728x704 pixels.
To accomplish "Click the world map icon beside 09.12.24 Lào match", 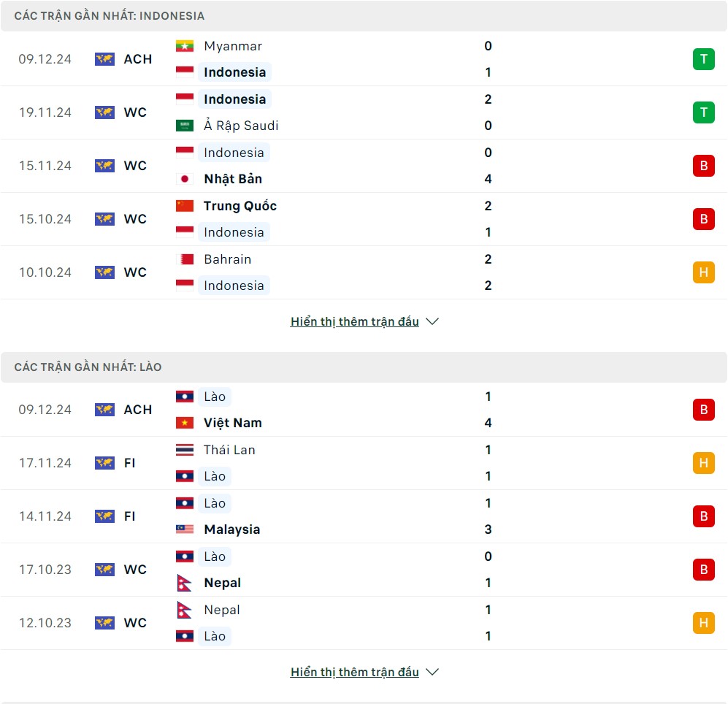I will [x=104, y=410].
